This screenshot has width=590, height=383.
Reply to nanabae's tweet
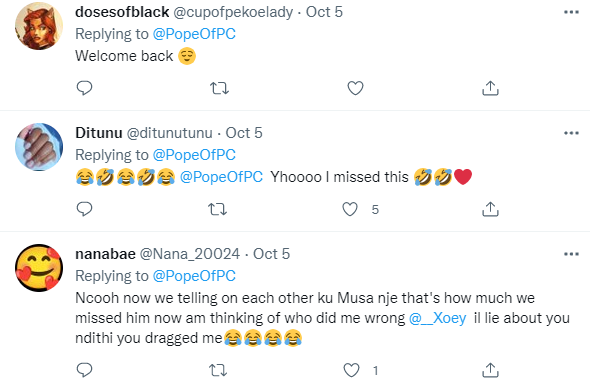click(x=84, y=370)
